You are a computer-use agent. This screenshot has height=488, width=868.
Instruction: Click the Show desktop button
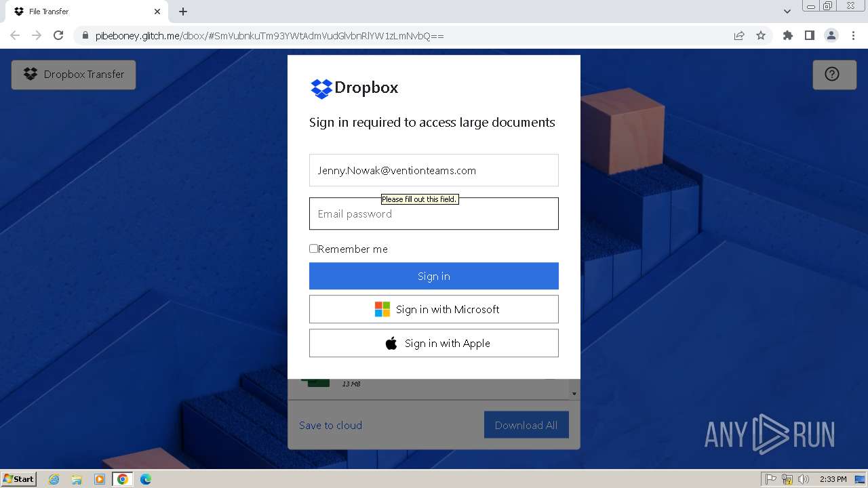click(x=860, y=479)
